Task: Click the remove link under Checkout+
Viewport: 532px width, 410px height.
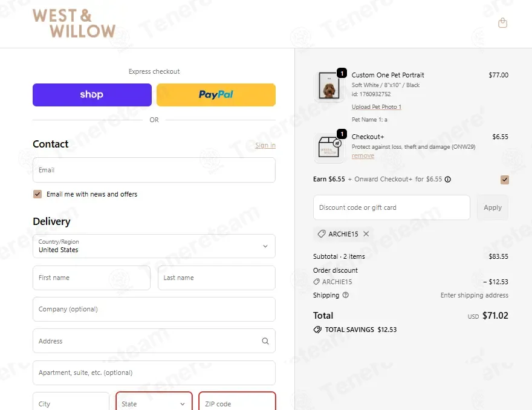Action: coord(363,156)
